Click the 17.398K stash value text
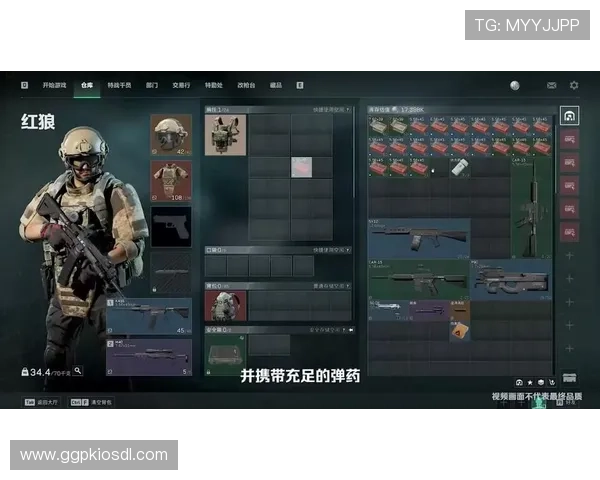This screenshot has width=600, height=480. coord(412,110)
